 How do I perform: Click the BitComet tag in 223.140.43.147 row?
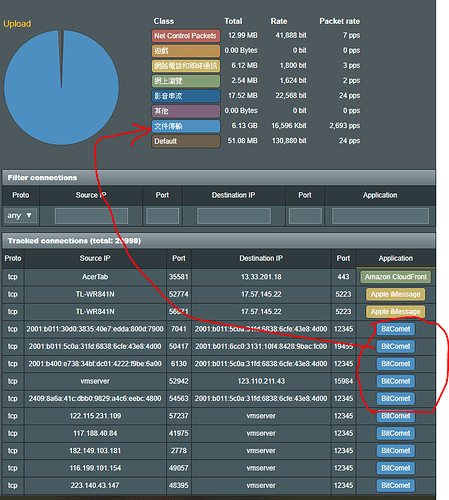(396, 485)
